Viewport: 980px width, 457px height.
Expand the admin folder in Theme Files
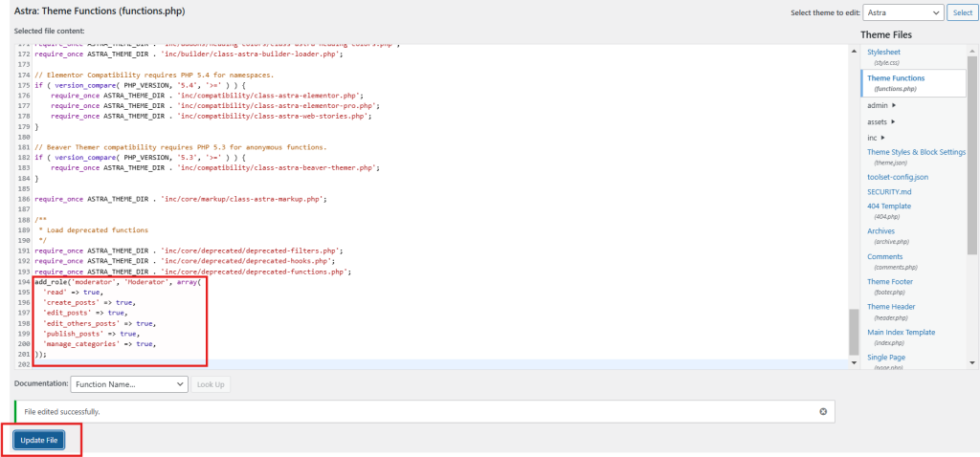880,105
